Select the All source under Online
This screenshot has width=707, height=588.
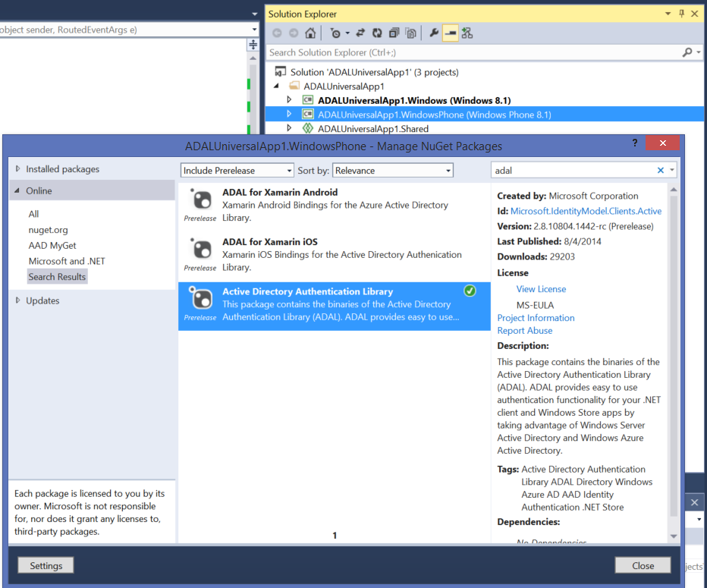tap(34, 214)
